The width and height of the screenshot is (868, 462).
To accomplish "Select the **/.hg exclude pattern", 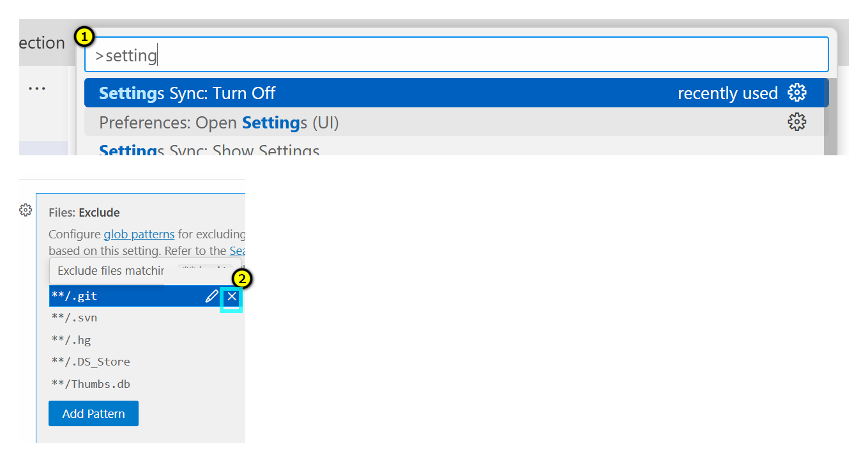I will coord(72,340).
